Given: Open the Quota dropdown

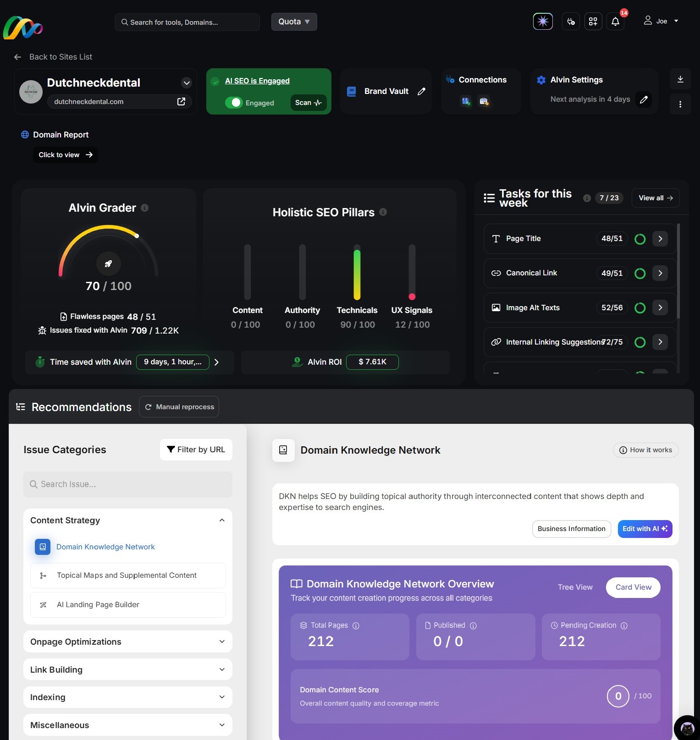Looking at the screenshot, I should [294, 22].
